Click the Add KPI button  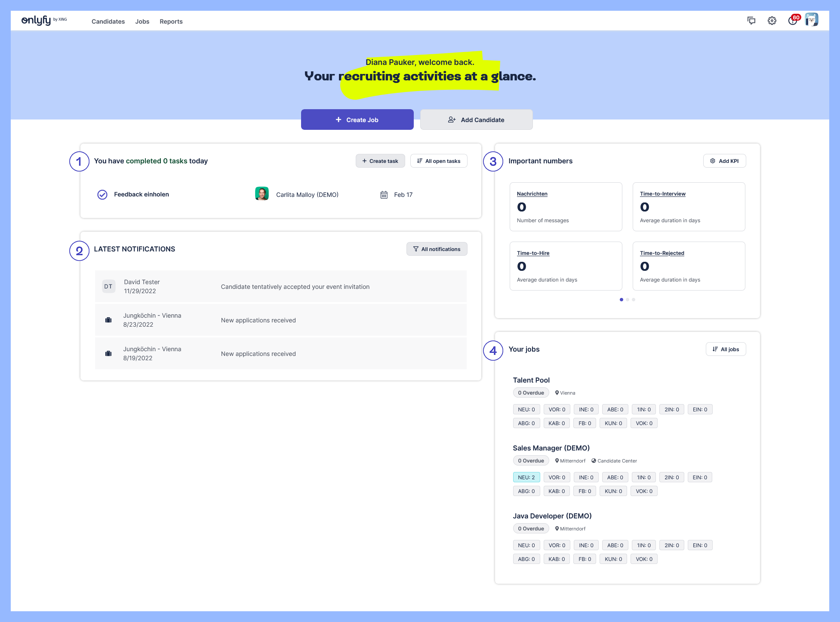[724, 161]
